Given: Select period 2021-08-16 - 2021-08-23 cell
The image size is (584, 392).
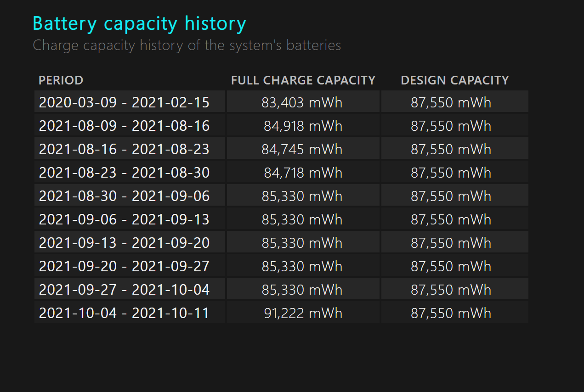Looking at the screenshot, I should 124,149.
